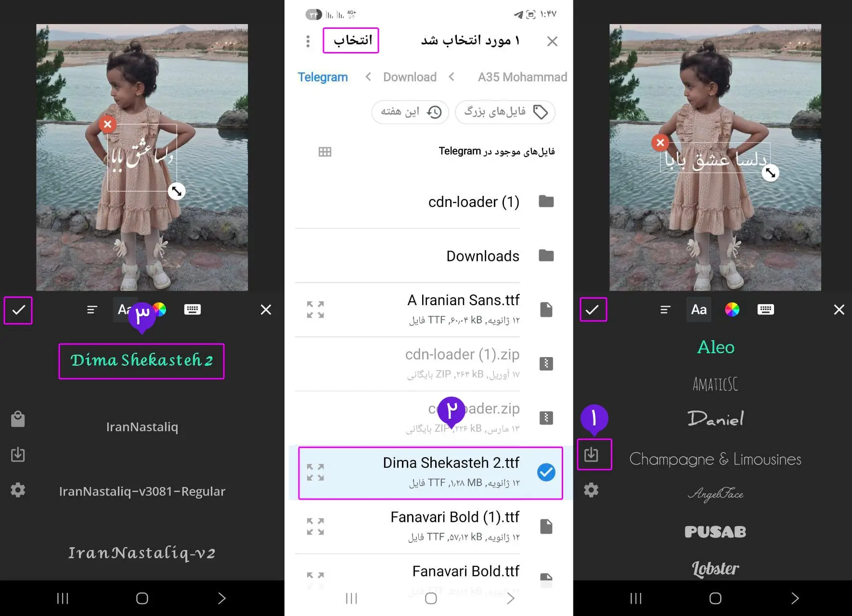852x616 pixels.
Task: Select text alignment icon in right editor
Action: point(665,309)
